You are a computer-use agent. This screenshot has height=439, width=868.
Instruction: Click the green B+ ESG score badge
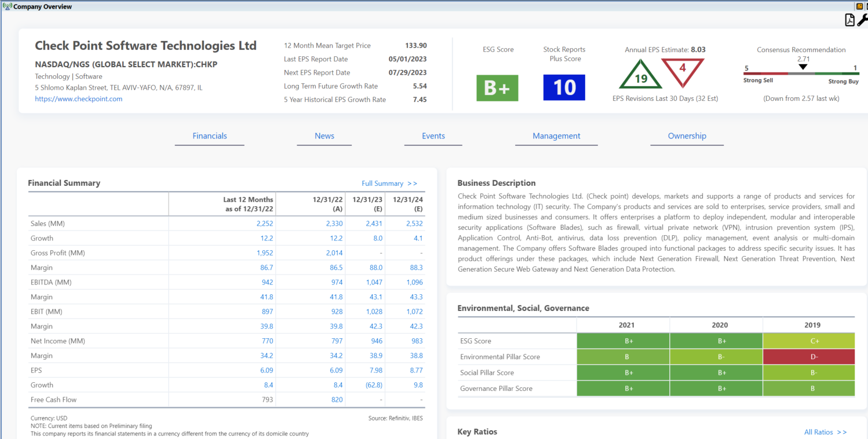497,87
